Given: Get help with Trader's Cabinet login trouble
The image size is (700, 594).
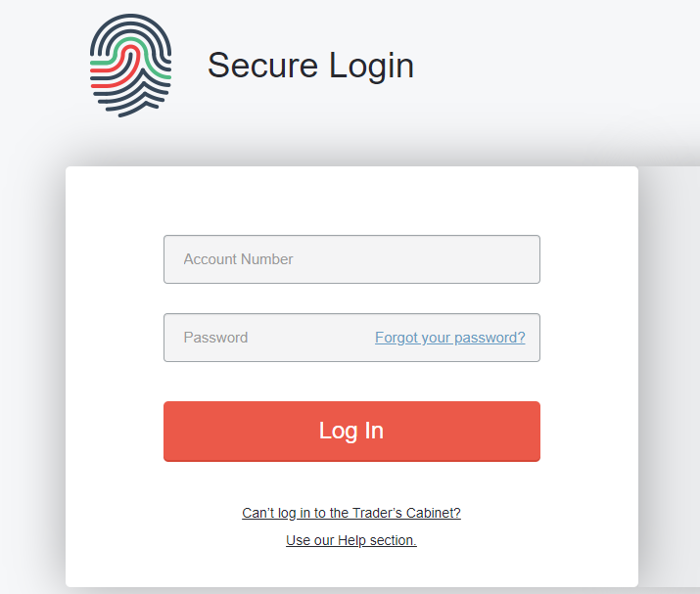Looking at the screenshot, I should 351,513.
